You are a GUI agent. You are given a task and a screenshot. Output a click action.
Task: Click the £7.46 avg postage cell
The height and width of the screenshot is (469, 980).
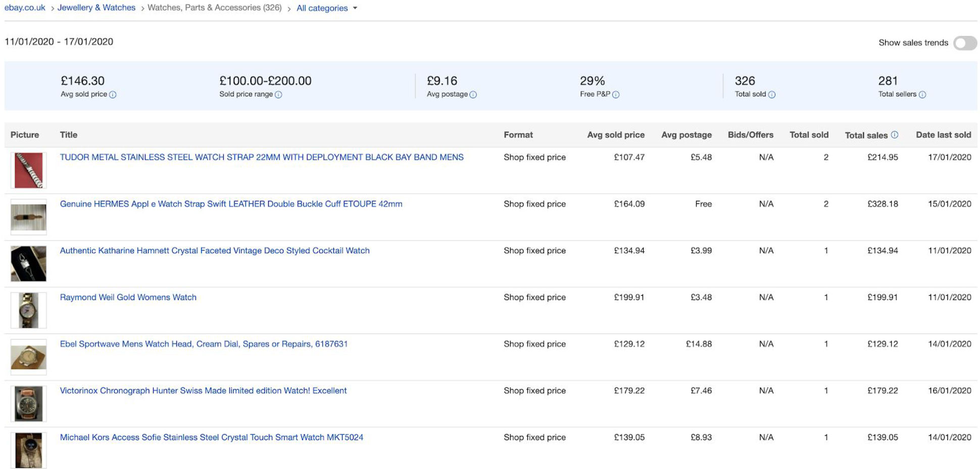coord(701,391)
